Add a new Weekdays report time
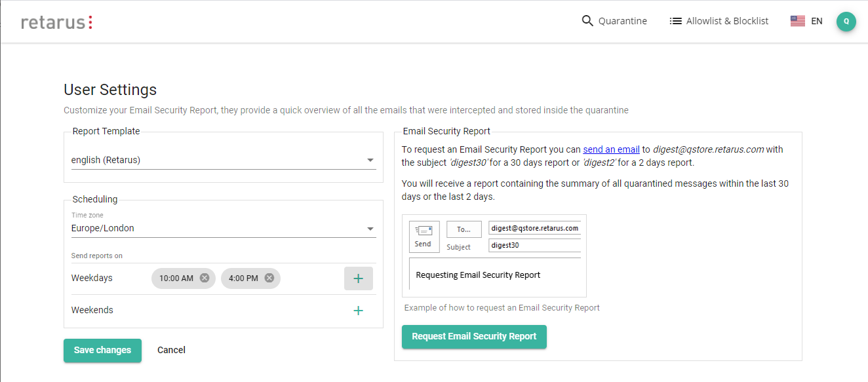The height and width of the screenshot is (382, 868). tap(358, 278)
